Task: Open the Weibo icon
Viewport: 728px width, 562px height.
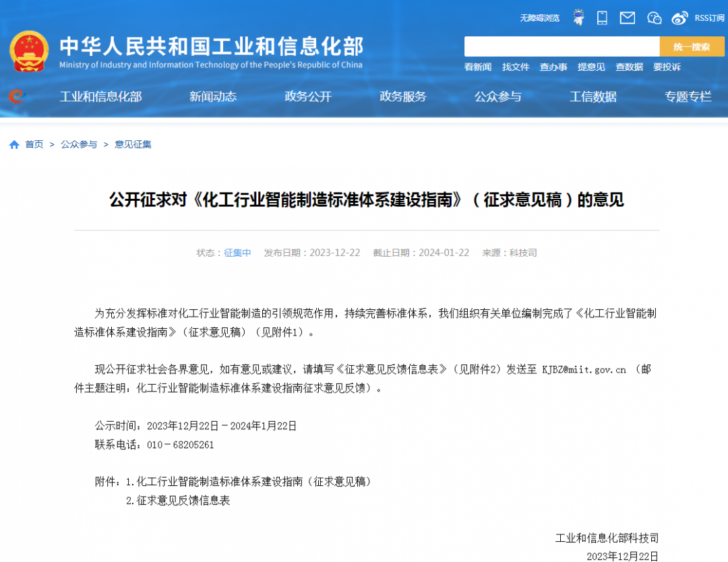Action: pyautogui.click(x=680, y=18)
